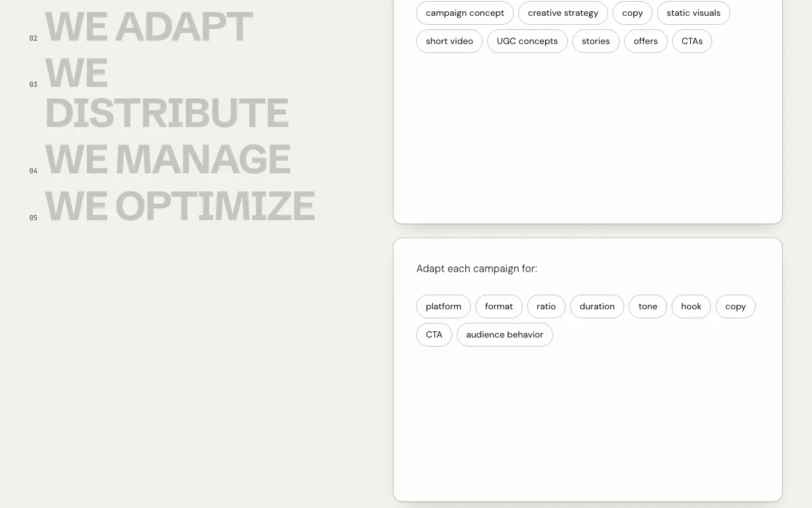This screenshot has height=508, width=812.
Task: Choose the "copy" tag beside hook
Action: (735, 306)
